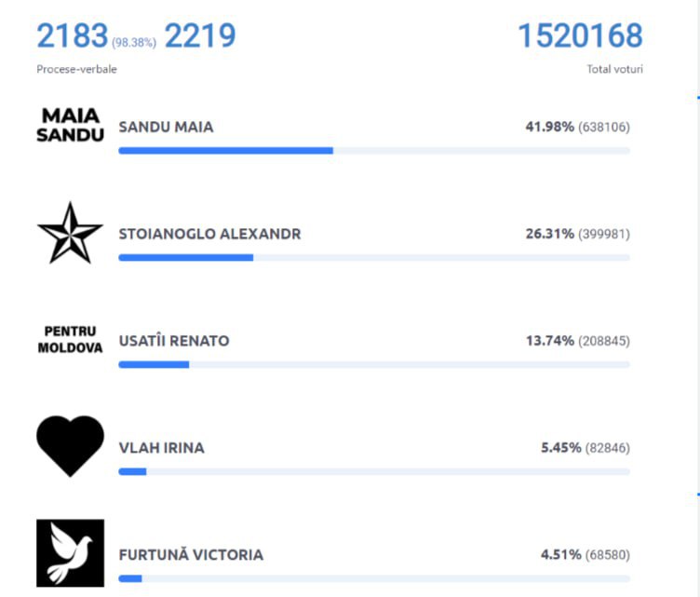Select candidate name USATÎI RENATO

(x=174, y=341)
